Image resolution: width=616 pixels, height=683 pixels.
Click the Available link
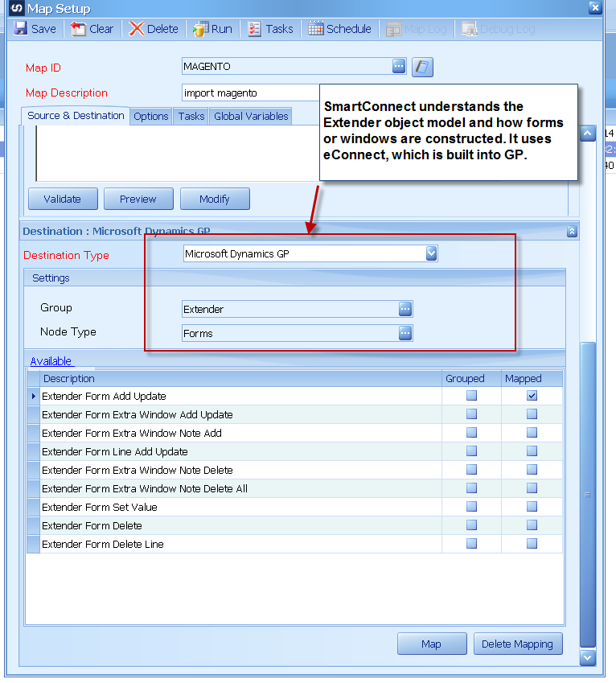pos(51,361)
